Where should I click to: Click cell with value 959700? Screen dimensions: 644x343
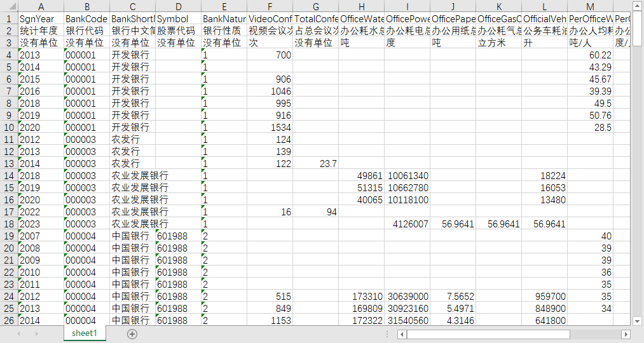point(545,296)
